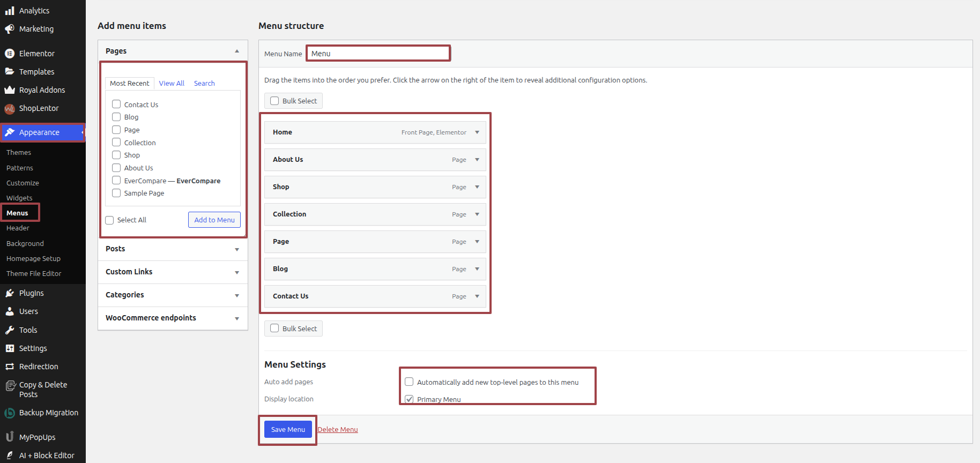980x463 pixels.
Task: Open MyPopUps via its sidebar icon
Action: click(10, 437)
